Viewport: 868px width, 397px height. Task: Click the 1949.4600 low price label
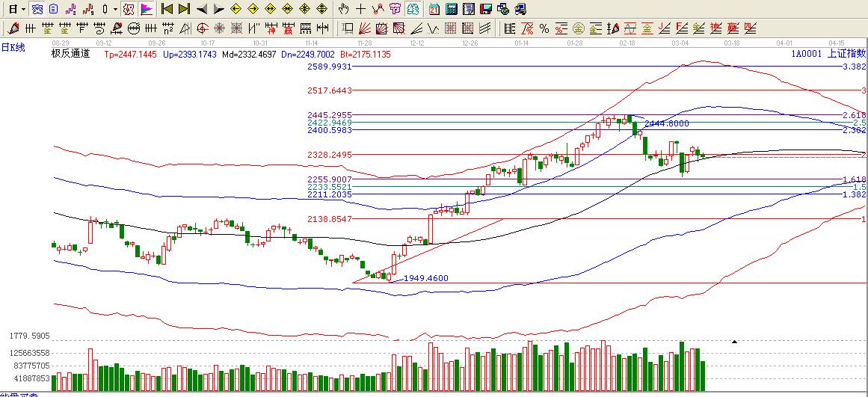click(425, 278)
